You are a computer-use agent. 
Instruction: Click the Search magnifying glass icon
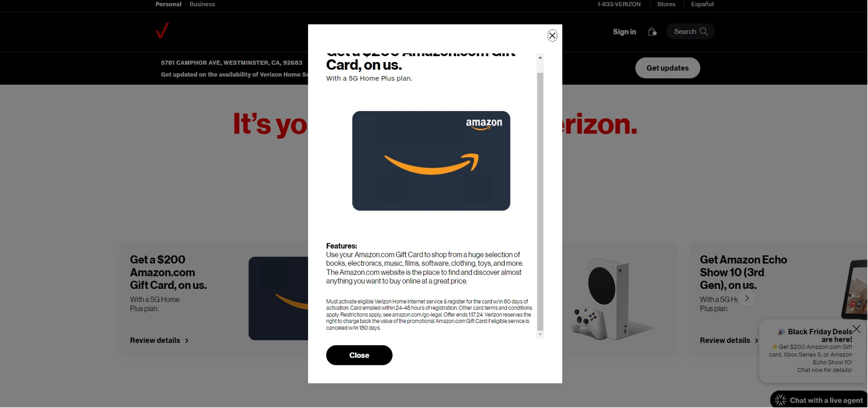[x=704, y=32]
